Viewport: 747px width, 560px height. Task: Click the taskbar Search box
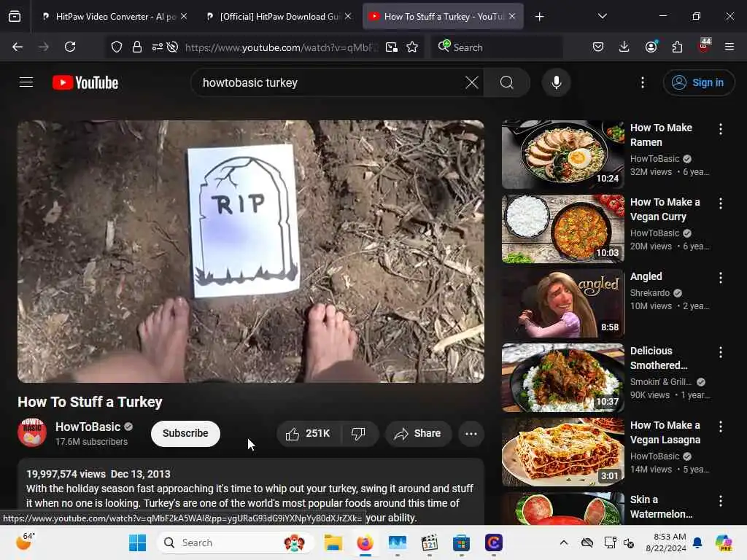point(235,542)
